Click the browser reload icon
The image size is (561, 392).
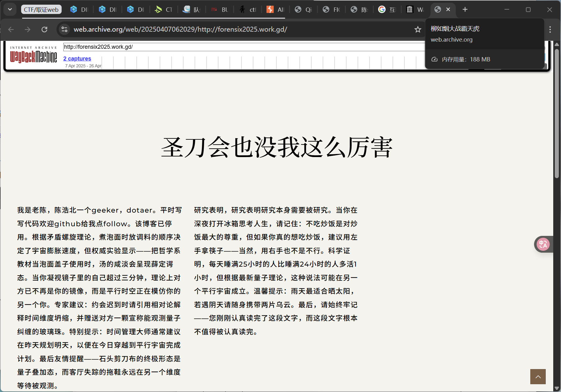click(x=44, y=29)
